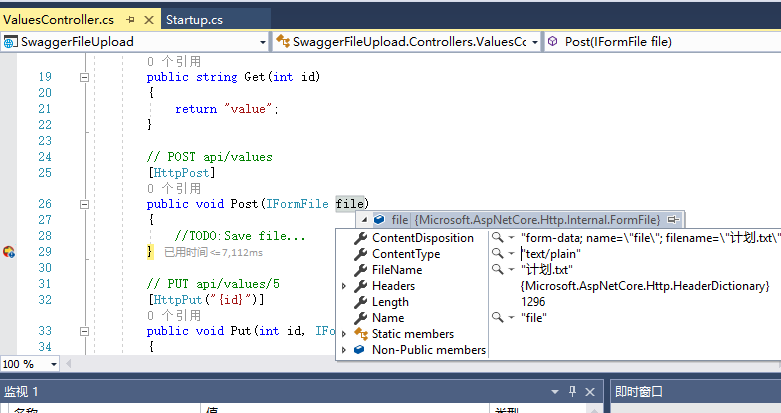Click the file object cube icon in datatip
Screen dimensions: 781x413
(380, 220)
